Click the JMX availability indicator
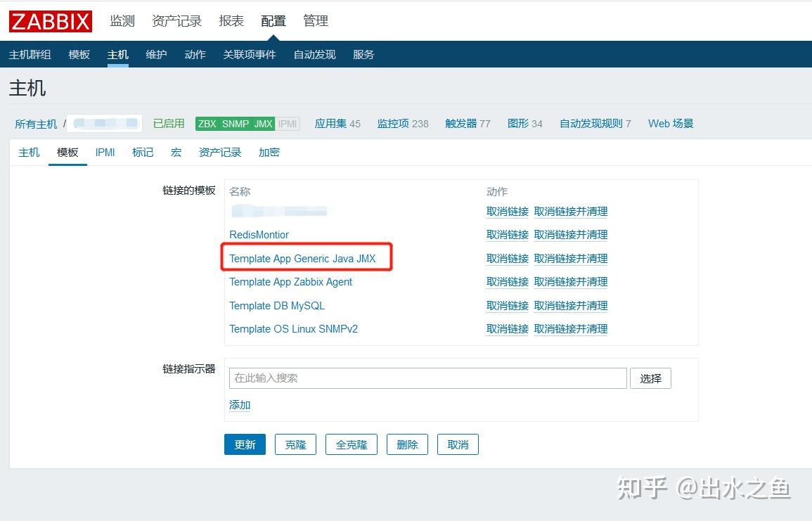Viewport: 812px width, 521px height. pyautogui.click(x=261, y=124)
